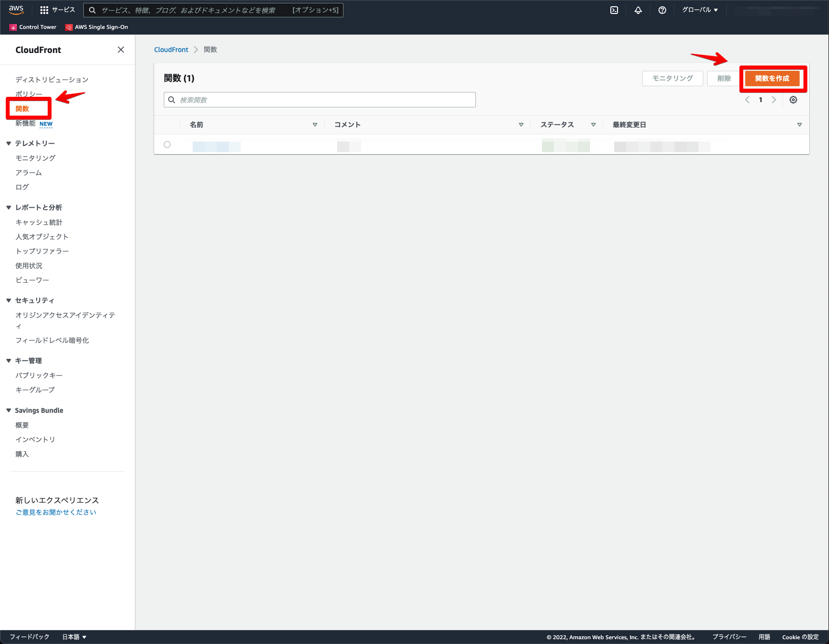Open 人気オブジェクト report
Image resolution: width=829 pixels, height=644 pixels.
pyautogui.click(x=42, y=237)
